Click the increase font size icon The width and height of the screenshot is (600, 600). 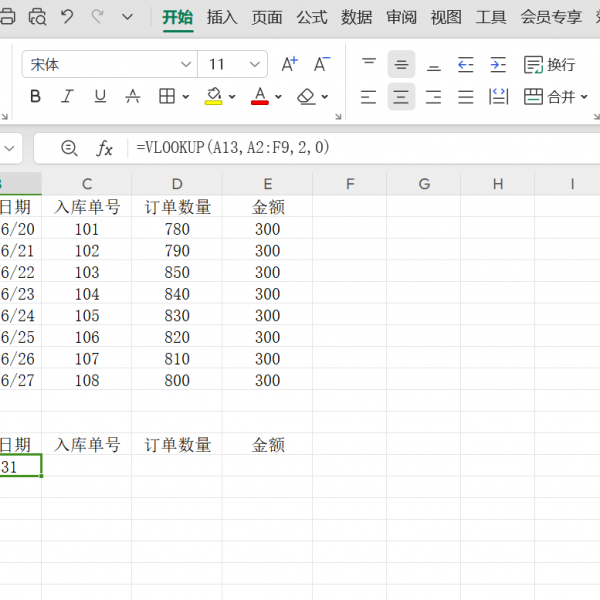pyautogui.click(x=289, y=64)
